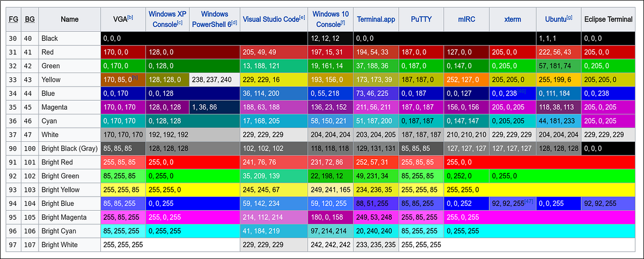Click BG code 100 in Bright Black row

tap(30, 148)
